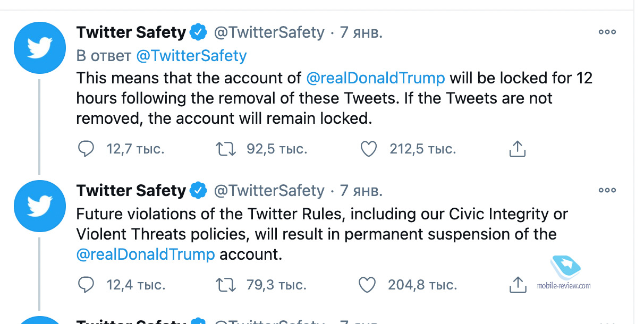Open more options menu of second tweet
Screen dimensions: 644x324
607,190
